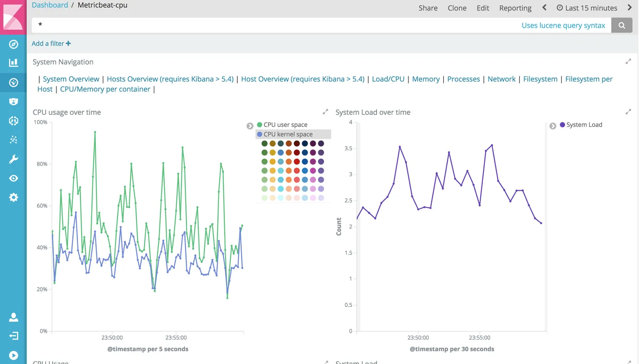Click the 'System Load over time' panel title
The image size is (639, 364).
click(x=373, y=112)
